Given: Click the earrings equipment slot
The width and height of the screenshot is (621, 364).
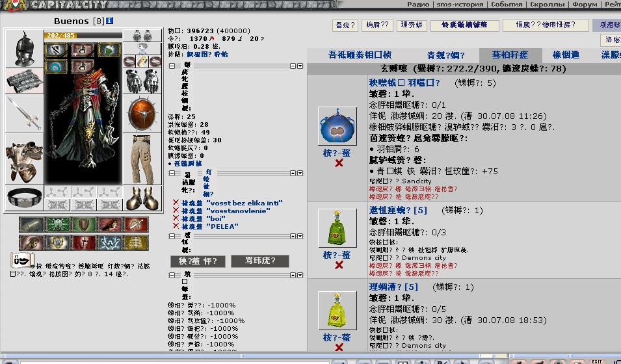Looking at the screenshot, I should pyautogui.click(x=142, y=36).
